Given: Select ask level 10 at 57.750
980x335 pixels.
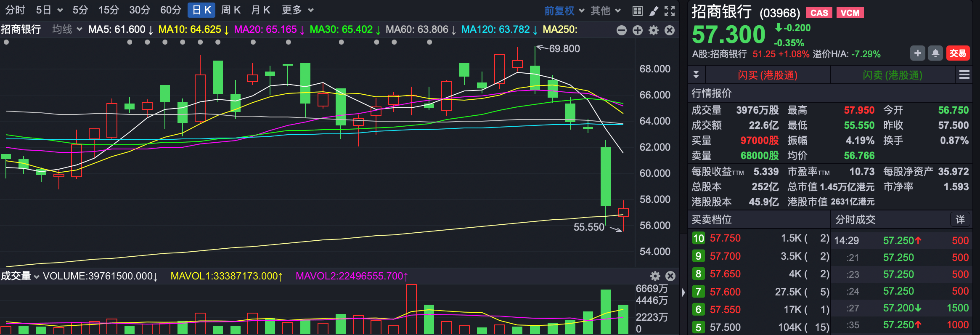Looking at the screenshot, I should 760,238.
